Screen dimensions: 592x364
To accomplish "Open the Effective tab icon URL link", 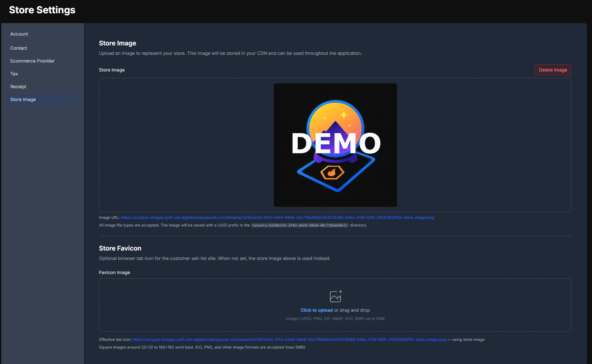I will (x=289, y=340).
